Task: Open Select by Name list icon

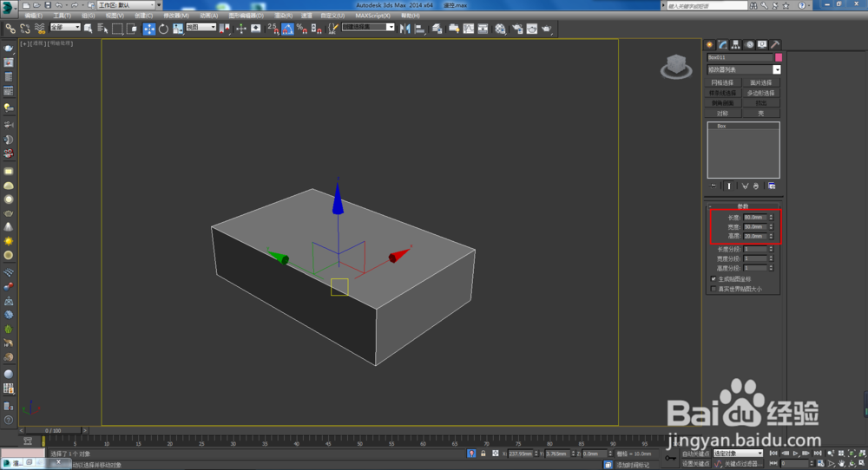Action: click(102, 29)
